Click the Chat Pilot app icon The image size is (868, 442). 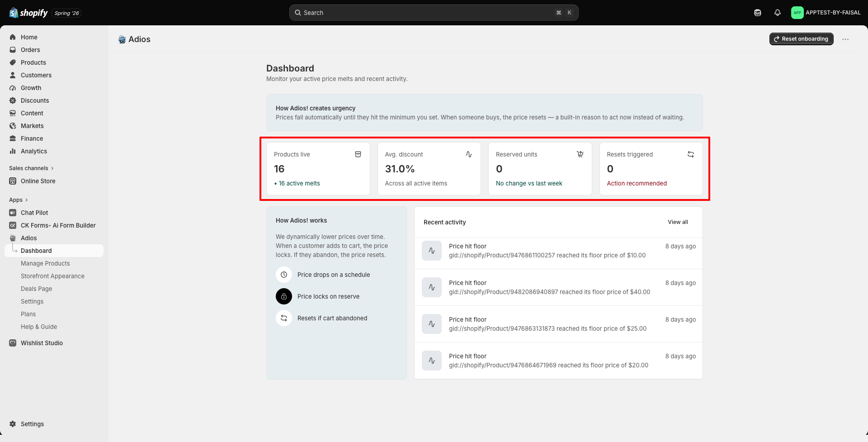pos(13,213)
